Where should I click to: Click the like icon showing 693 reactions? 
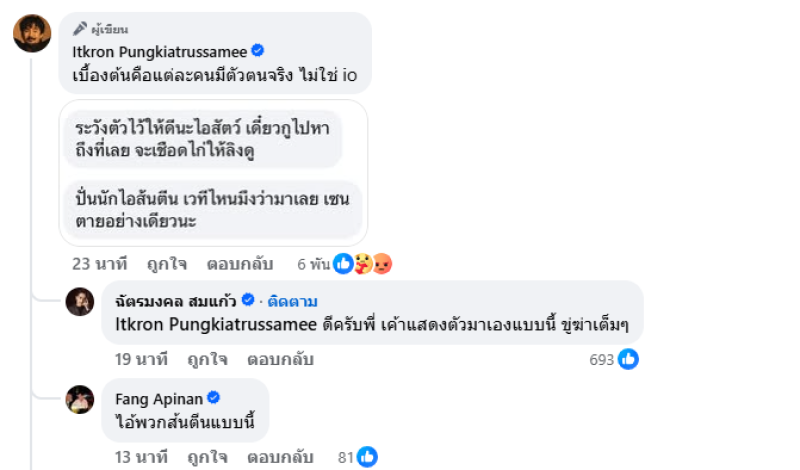(628, 359)
